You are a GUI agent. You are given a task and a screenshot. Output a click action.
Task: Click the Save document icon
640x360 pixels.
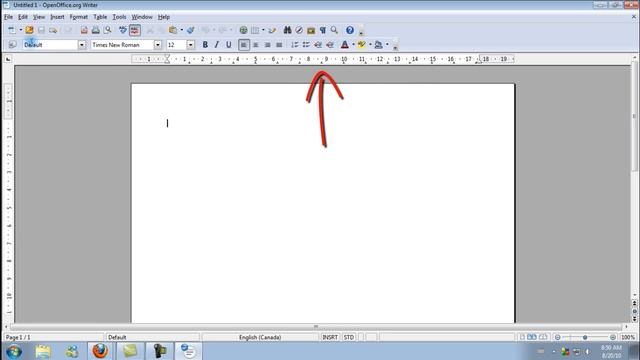[x=41, y=30]
